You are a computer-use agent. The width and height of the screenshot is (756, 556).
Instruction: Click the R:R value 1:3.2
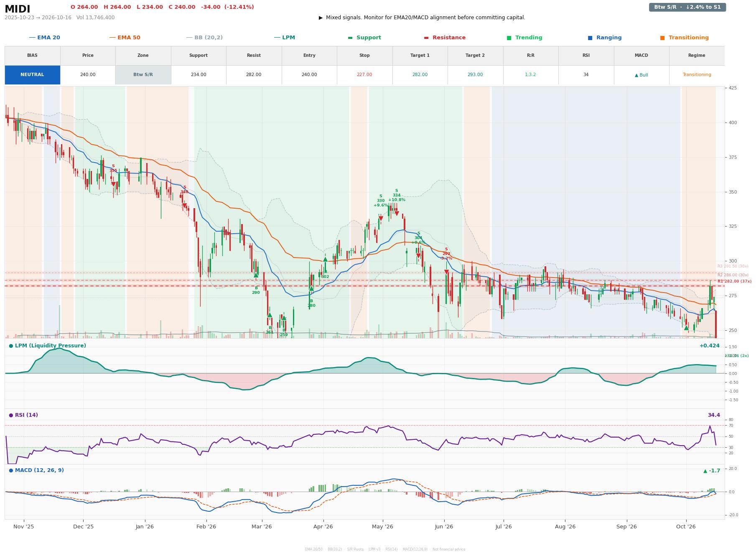(530, 75)
